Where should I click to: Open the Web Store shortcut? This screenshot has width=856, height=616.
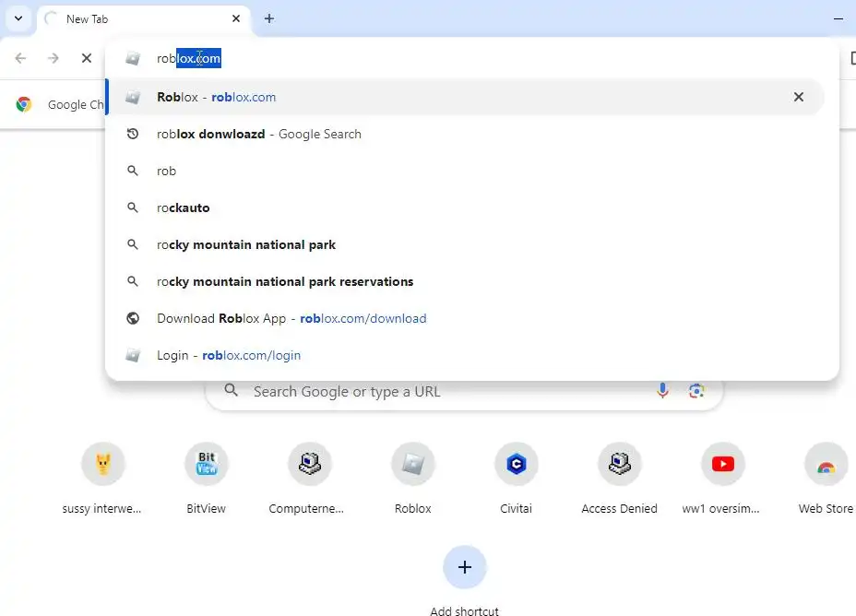[826, 479]
